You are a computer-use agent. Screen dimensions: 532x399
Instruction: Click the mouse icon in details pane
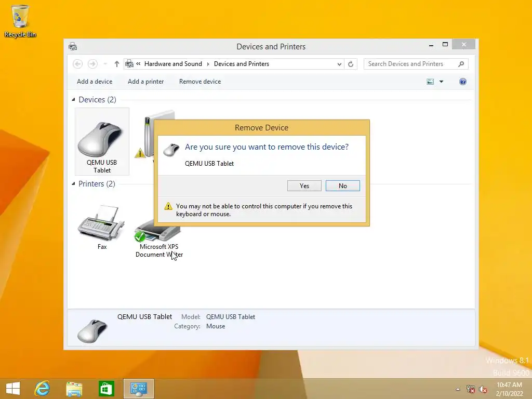click(x=92, y=330)
